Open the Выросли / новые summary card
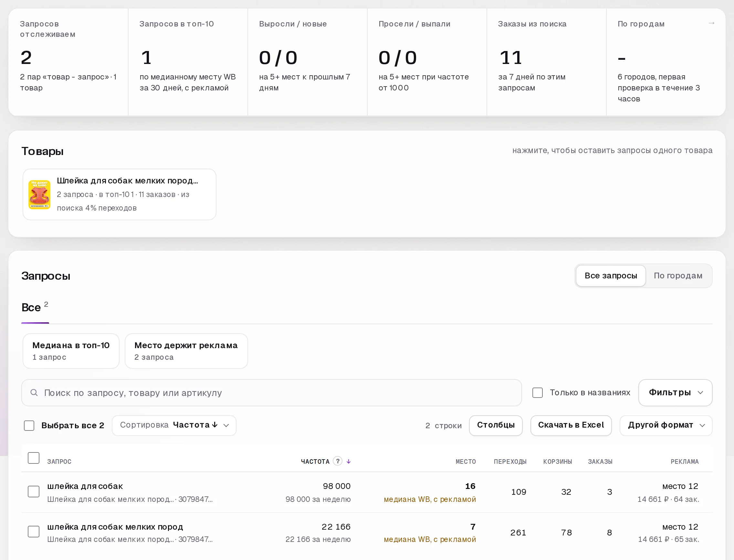Viewport: 734px width, 560px height. pyautogui.click(x=308, y=62)
